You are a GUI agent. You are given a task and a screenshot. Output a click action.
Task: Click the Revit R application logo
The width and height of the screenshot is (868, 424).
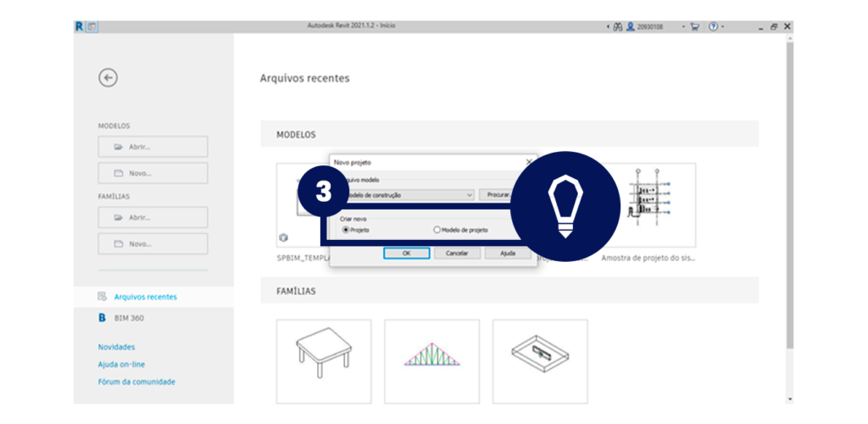tap(79, 26)
